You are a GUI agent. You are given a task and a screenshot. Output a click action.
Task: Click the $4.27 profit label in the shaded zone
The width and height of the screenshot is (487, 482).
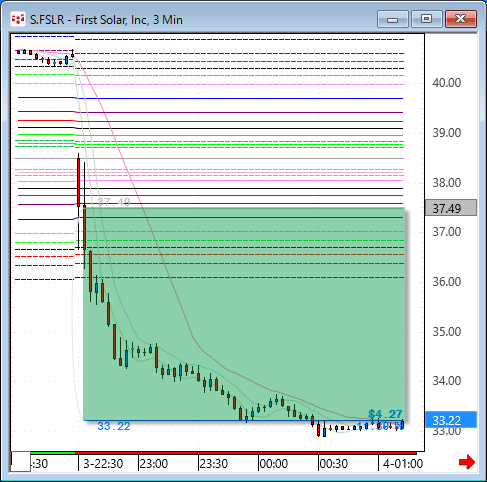click(385, 414)
